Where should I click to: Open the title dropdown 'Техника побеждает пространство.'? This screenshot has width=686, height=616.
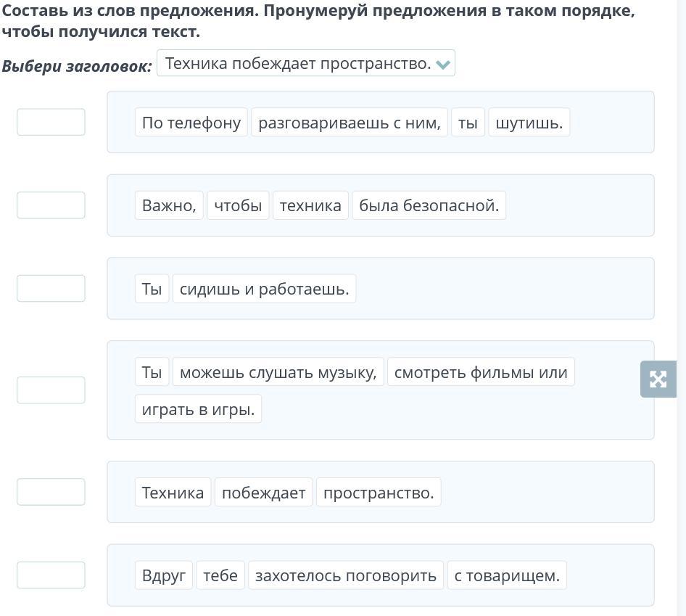pos(298,64)
